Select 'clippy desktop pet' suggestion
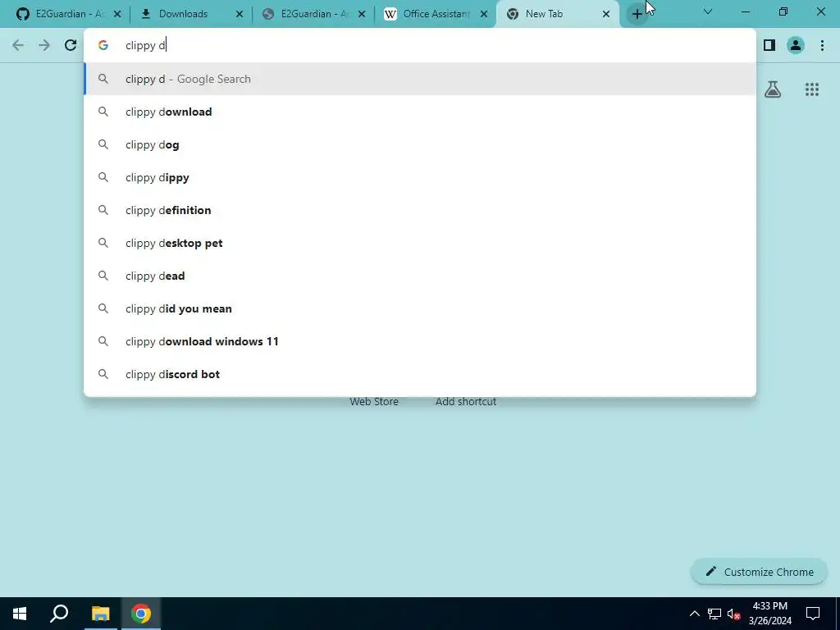The image size is (840, 630). (420, 243)
